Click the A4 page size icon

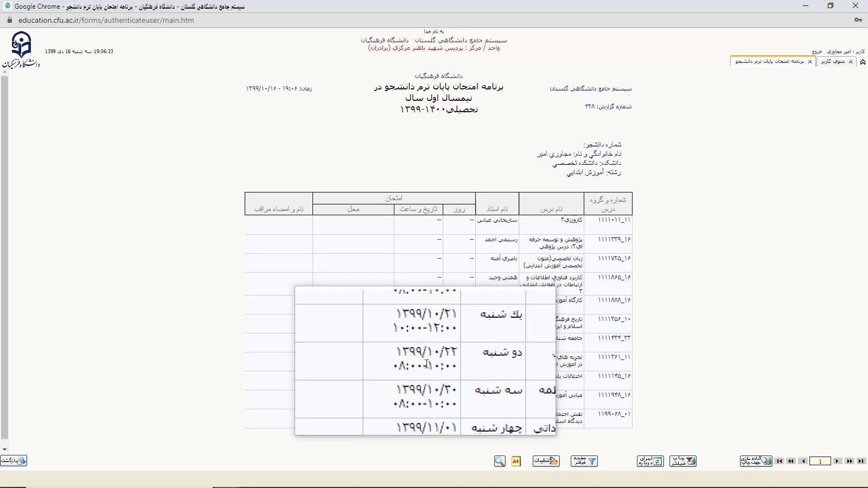(516, 461)
